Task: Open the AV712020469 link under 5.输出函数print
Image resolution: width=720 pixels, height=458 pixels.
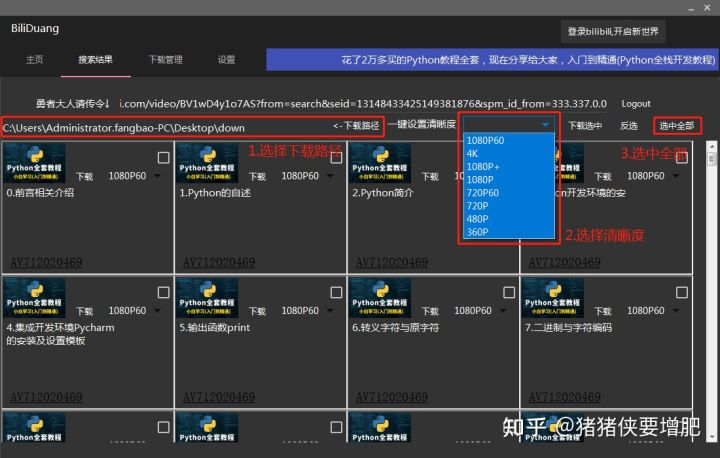Action: (219, 396)
